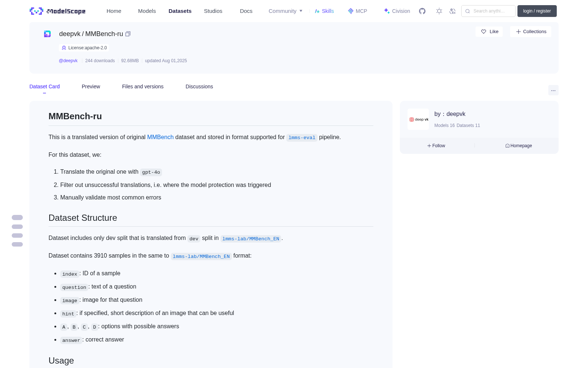Click the 'License:apache-2.0' badge
The image size is (588, 368).
[84, 48]
